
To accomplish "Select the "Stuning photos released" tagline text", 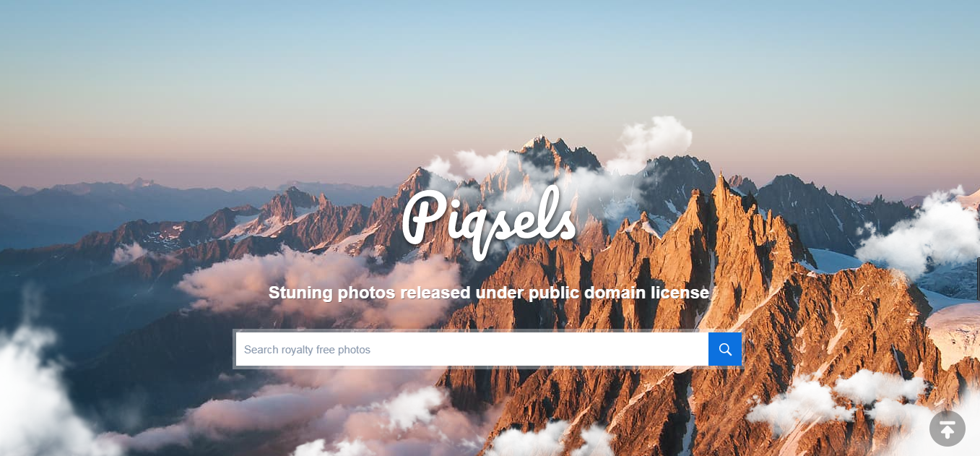I will click(370, 293).
